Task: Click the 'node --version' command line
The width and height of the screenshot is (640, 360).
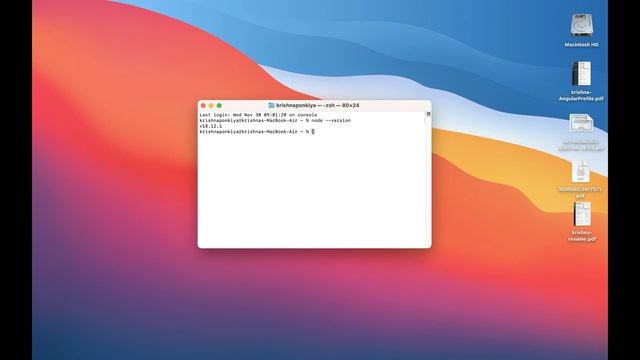Action: pos(275,121)
